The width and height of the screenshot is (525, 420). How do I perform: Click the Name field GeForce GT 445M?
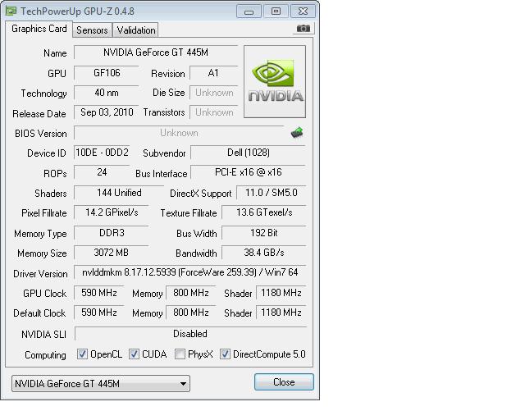click(x=156, y=52)
